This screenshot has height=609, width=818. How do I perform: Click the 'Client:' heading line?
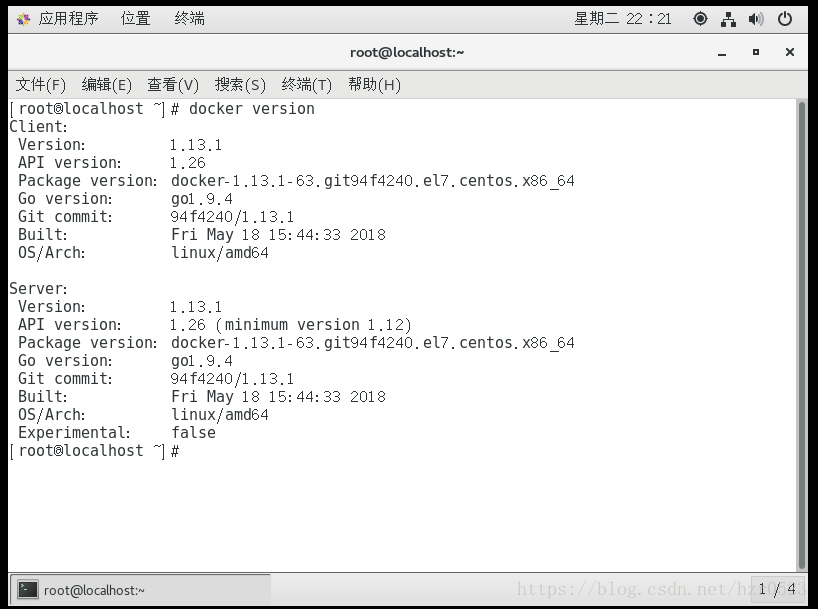(39, 127)
